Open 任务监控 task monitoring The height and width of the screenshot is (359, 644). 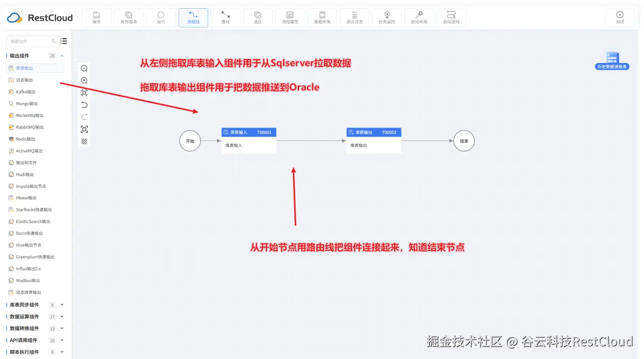coord(387,18)
